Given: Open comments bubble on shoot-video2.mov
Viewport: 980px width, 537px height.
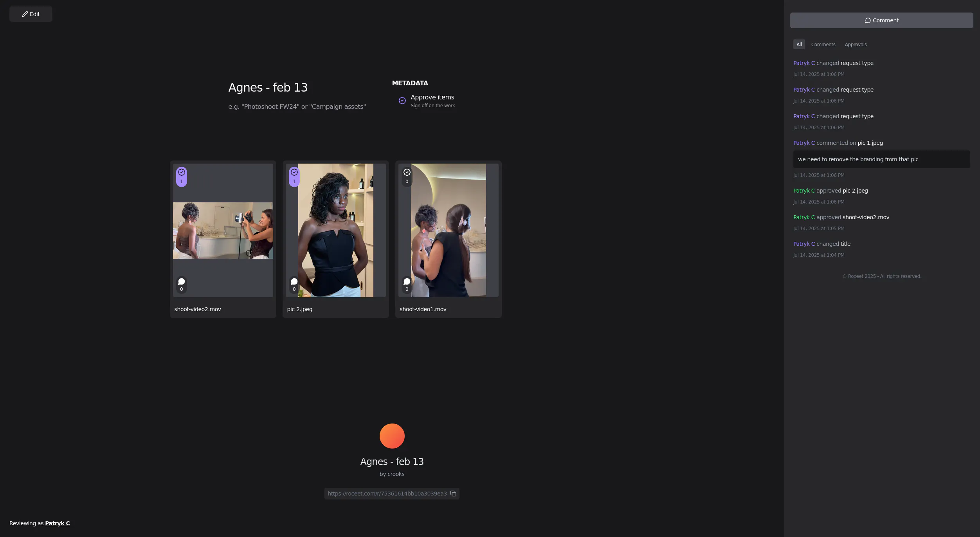Looking at the screenshot, I should [181, 285].
